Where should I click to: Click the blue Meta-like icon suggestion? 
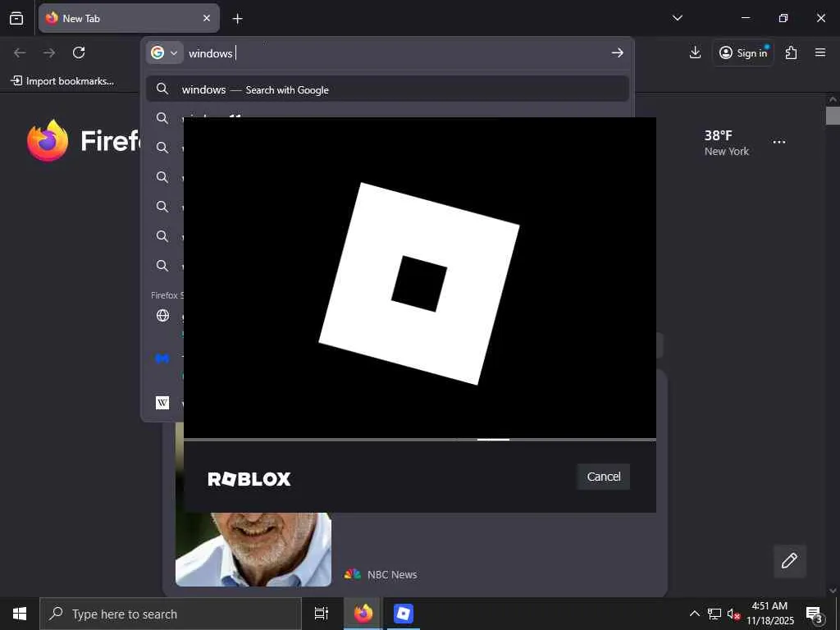tap(162, 358)
